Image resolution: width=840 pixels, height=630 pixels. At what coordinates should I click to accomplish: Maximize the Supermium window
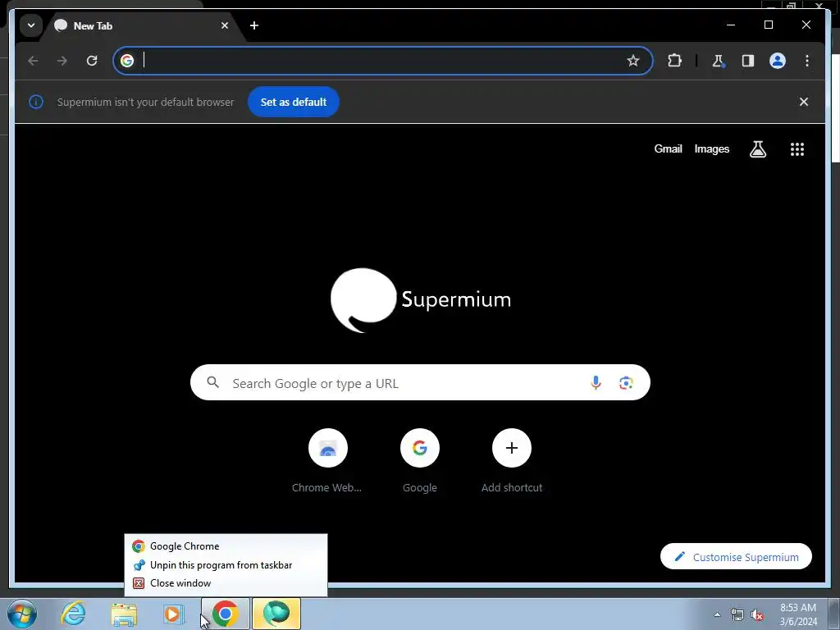click(768, 25)
